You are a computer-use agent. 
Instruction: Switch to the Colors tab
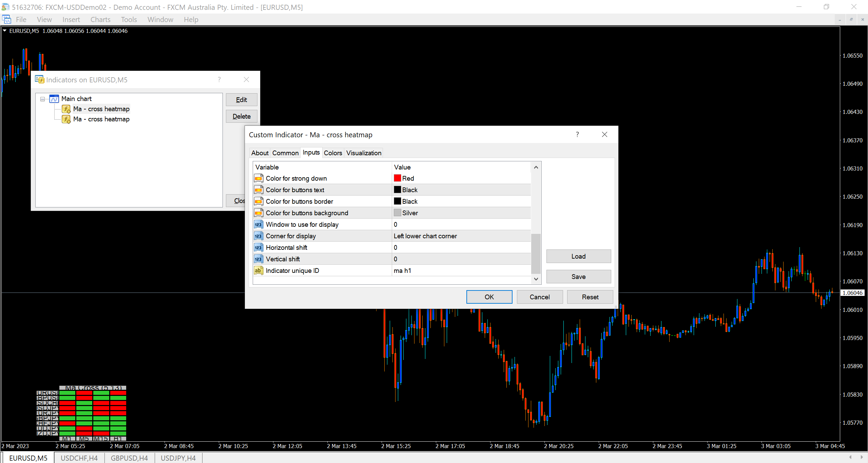point(333,153)
